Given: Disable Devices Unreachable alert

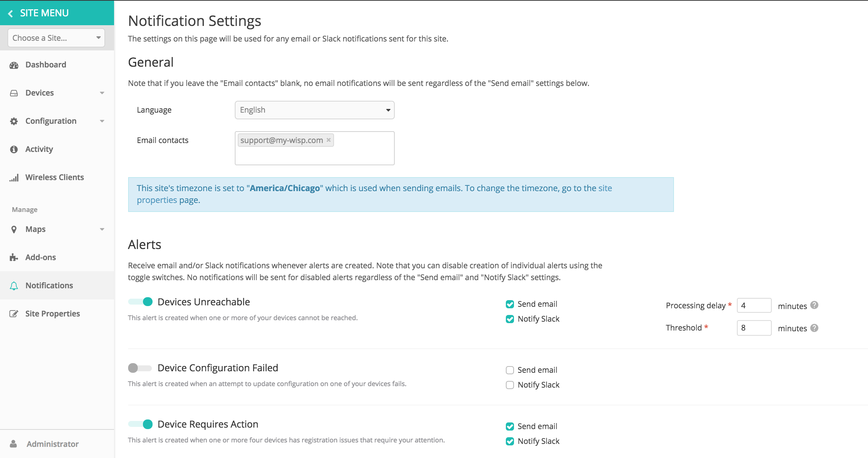Looking at the screenshot, I should (x=140, y=302).
